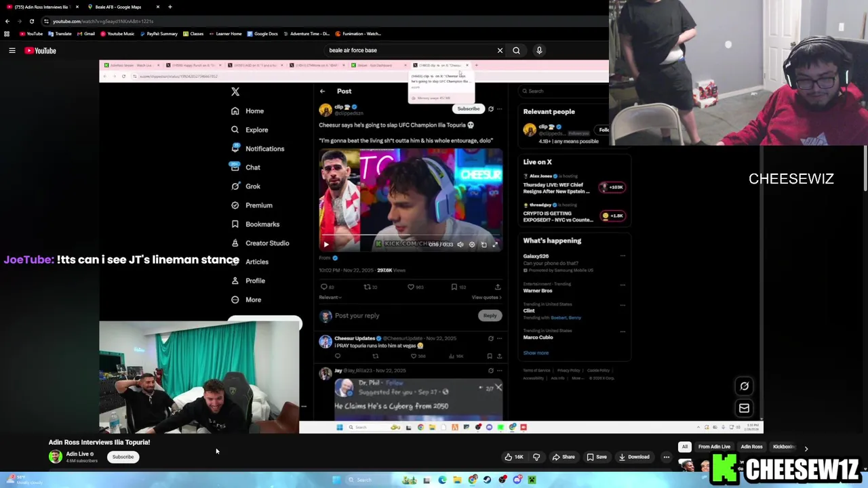This screenshot has height=488, width=868.
Task: Open a new browser tab
Action: (x=170, y=7)
